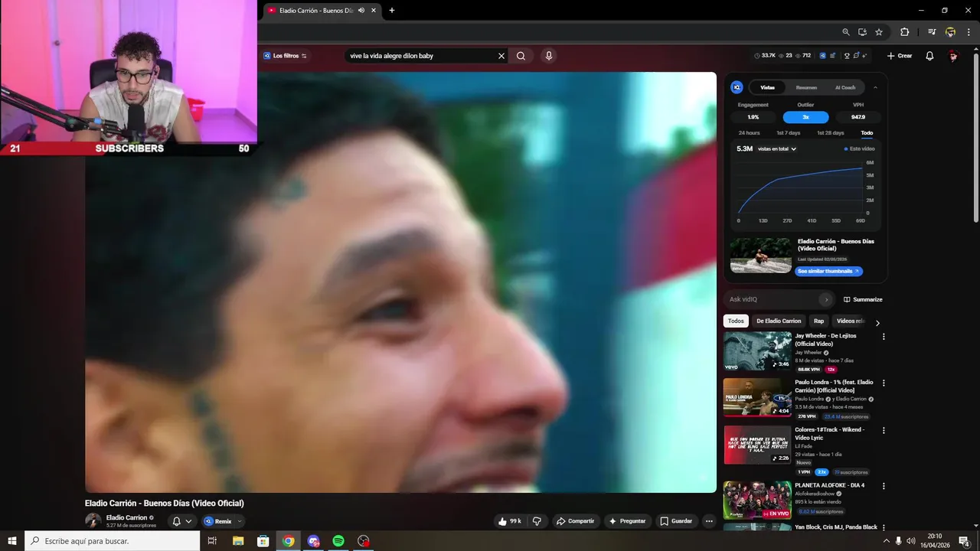Screen dimensions: 980x551
Task: Click the round vidIQ panel logo
Action: pos(737,87)
